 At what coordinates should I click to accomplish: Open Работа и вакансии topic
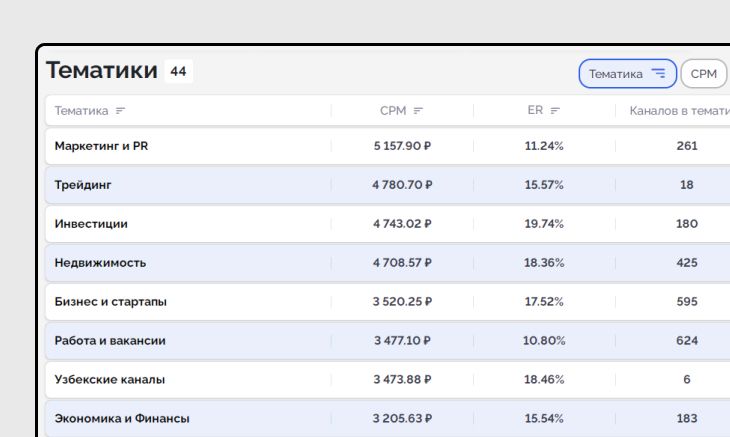tap(110, 341)
